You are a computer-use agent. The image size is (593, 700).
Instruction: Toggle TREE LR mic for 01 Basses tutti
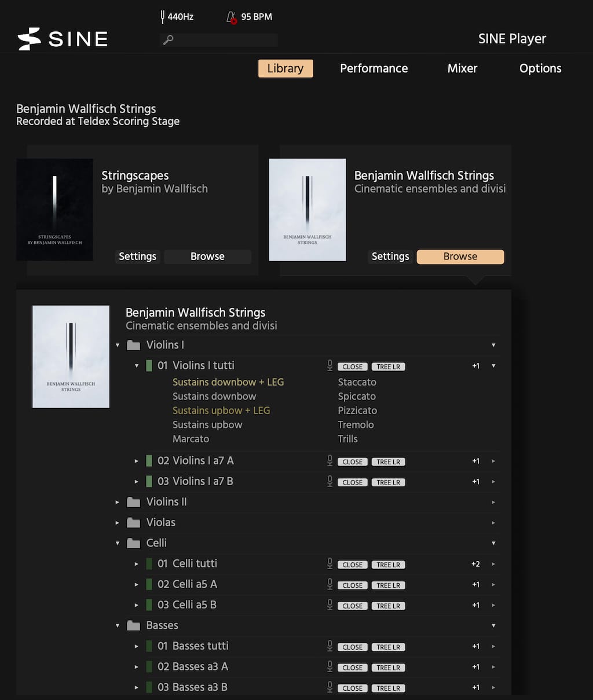pos(388,647)
